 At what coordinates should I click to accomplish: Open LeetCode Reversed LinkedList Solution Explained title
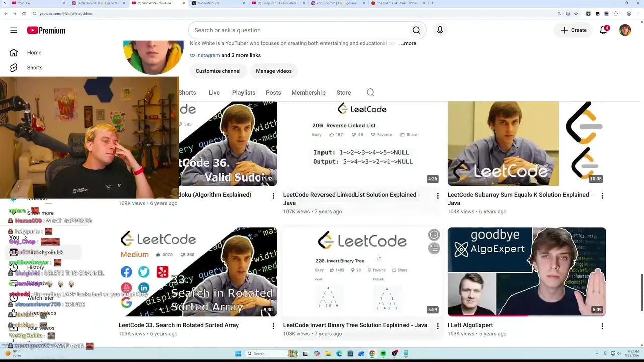351,199
